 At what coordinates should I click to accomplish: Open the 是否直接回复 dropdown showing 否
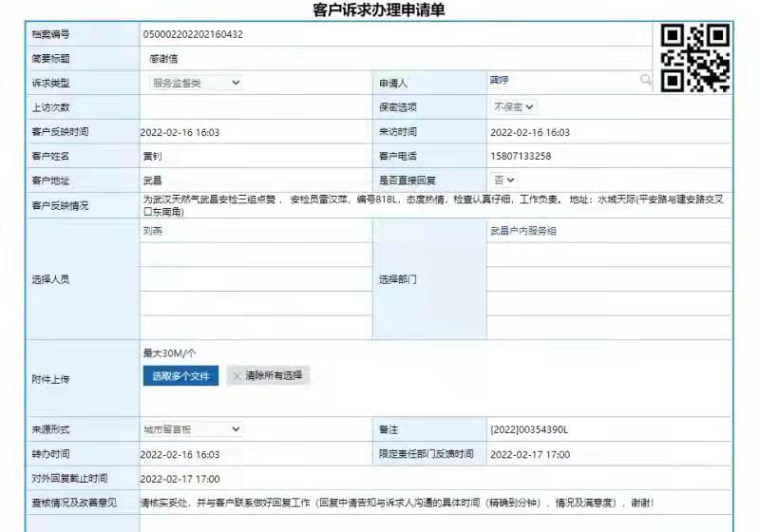click(503, 180)
